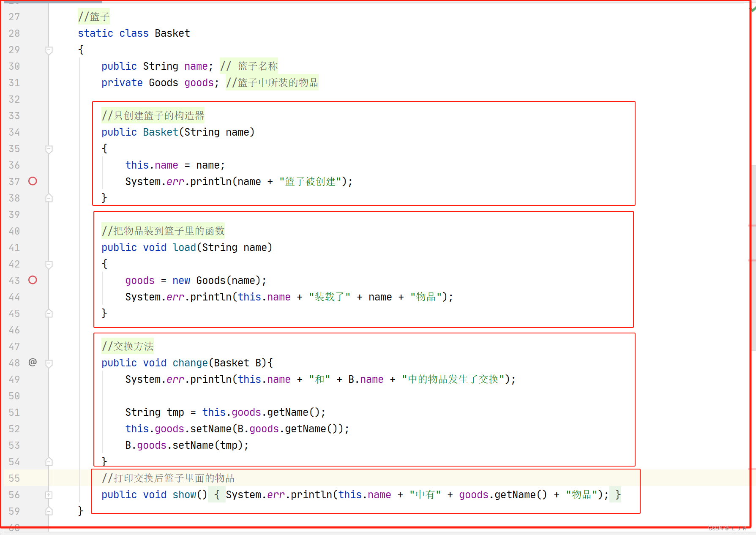Click the string "中的物品发生了交换"
The image size is (756, 535).
(x=453, y=379)
